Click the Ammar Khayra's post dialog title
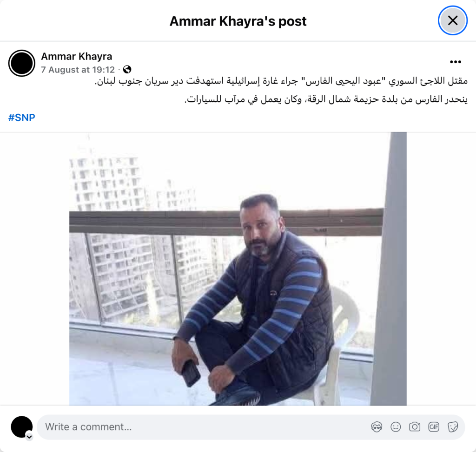 pyautogui.click(x=238, y=21)
